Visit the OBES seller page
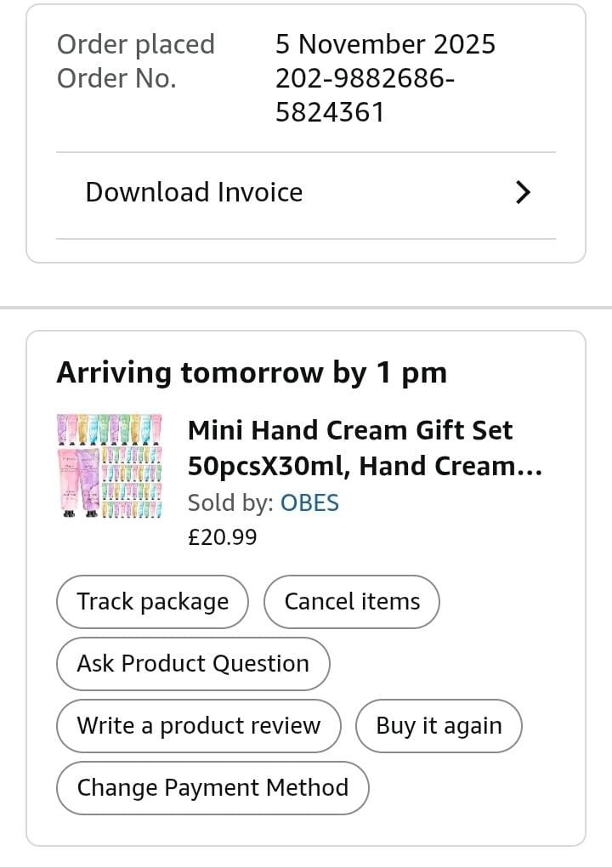The height and width of the screenshot is (868, 612). pos(309,502)
